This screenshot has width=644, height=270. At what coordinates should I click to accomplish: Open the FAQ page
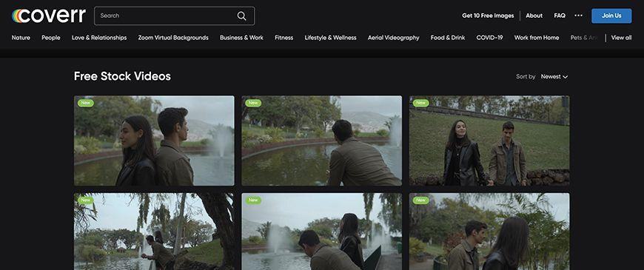[x=560, y=16]
